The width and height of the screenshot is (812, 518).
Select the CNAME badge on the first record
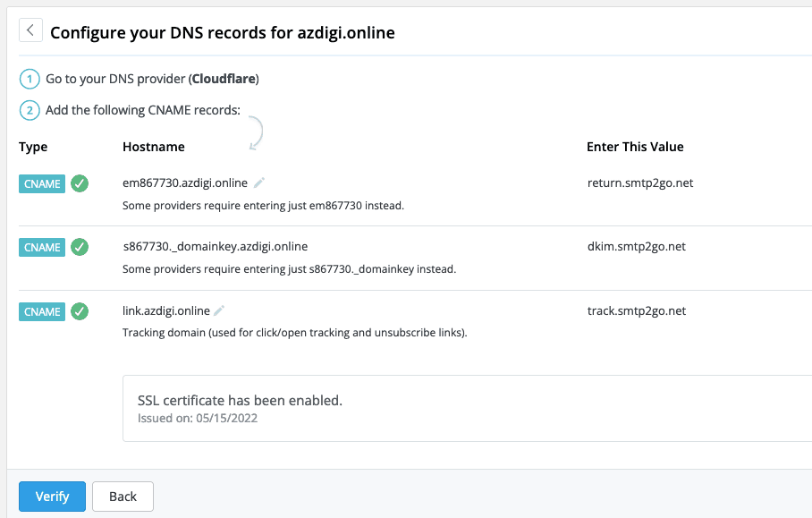[x=42, y=183]
